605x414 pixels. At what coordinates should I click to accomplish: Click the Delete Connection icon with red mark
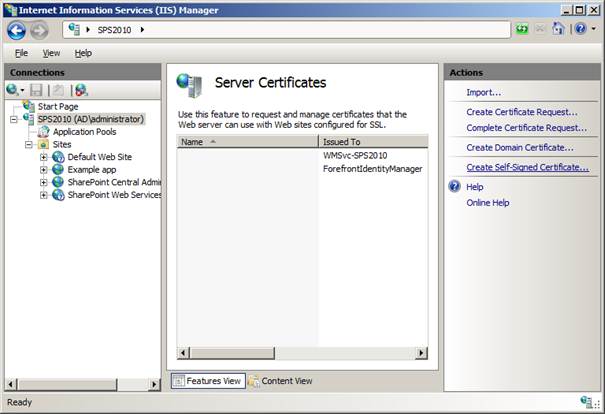point(81,90)
